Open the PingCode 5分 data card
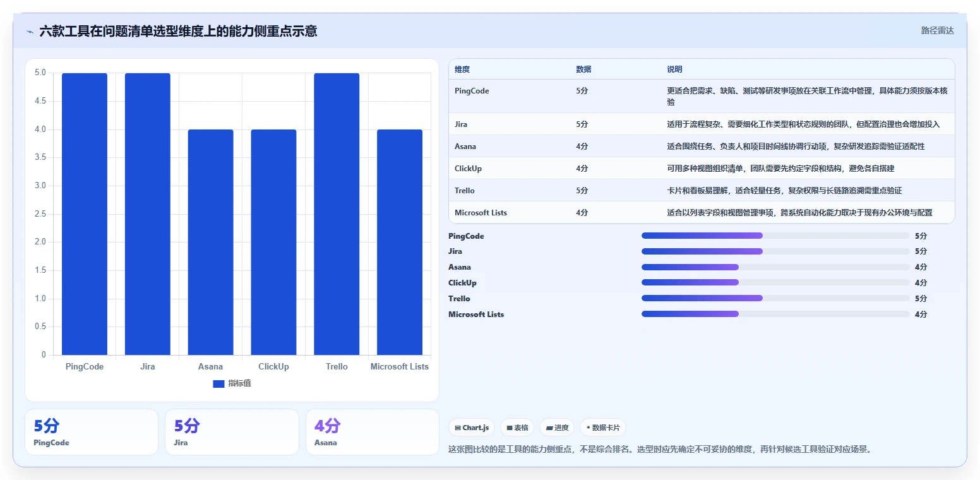Image resolution: width=980 pixels, height=480 pixels. [x=92, y=432]
